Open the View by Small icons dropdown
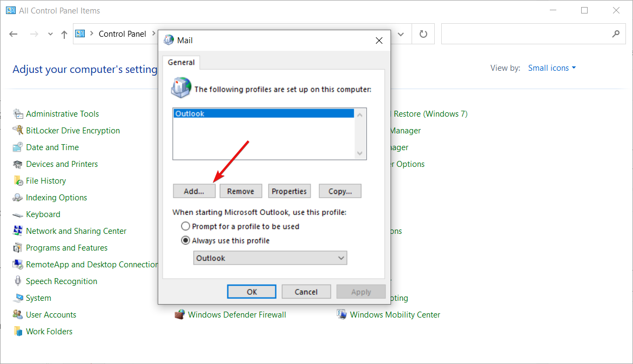The image size is (633, 364). 552,68
